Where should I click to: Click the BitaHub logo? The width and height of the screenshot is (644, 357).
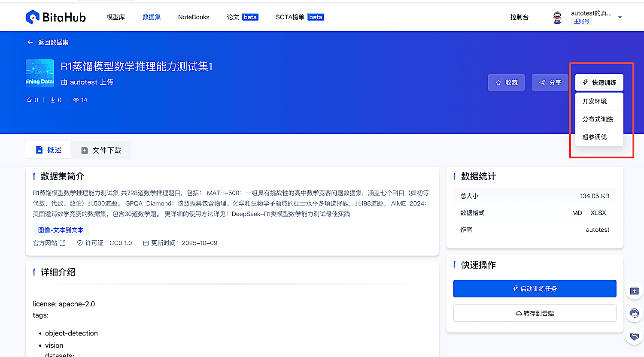56,17
